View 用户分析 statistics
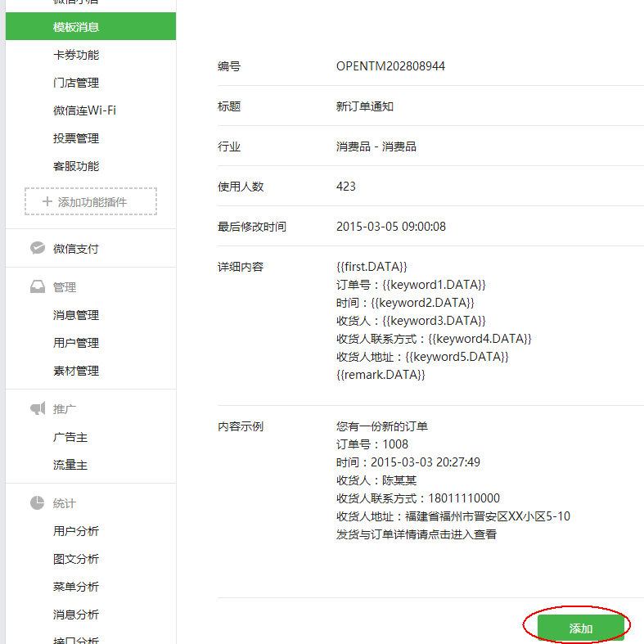 (76, 531)
